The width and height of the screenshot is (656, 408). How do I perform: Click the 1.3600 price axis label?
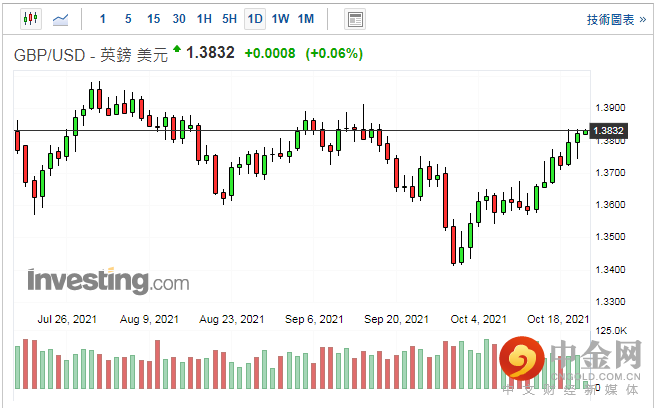pos(610,205)
